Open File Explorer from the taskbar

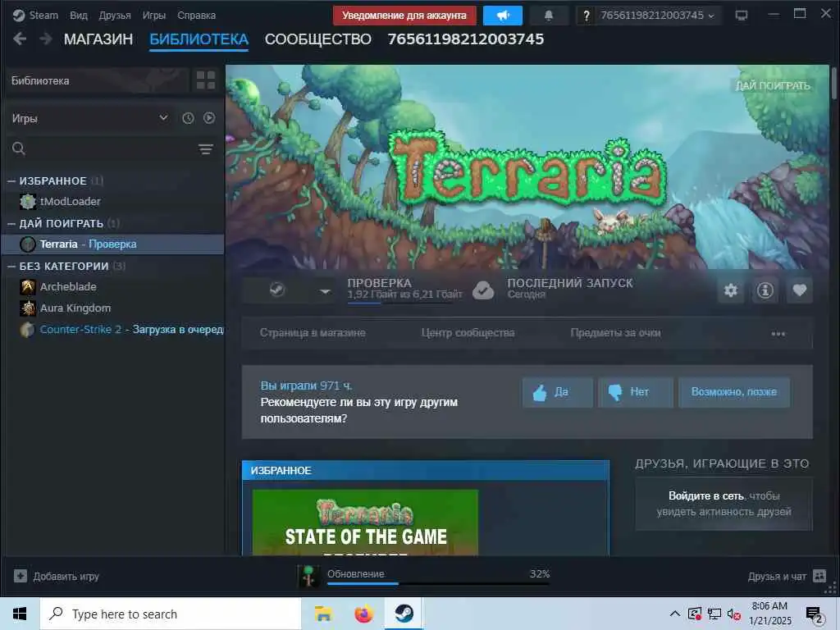[x=323, y=614]
